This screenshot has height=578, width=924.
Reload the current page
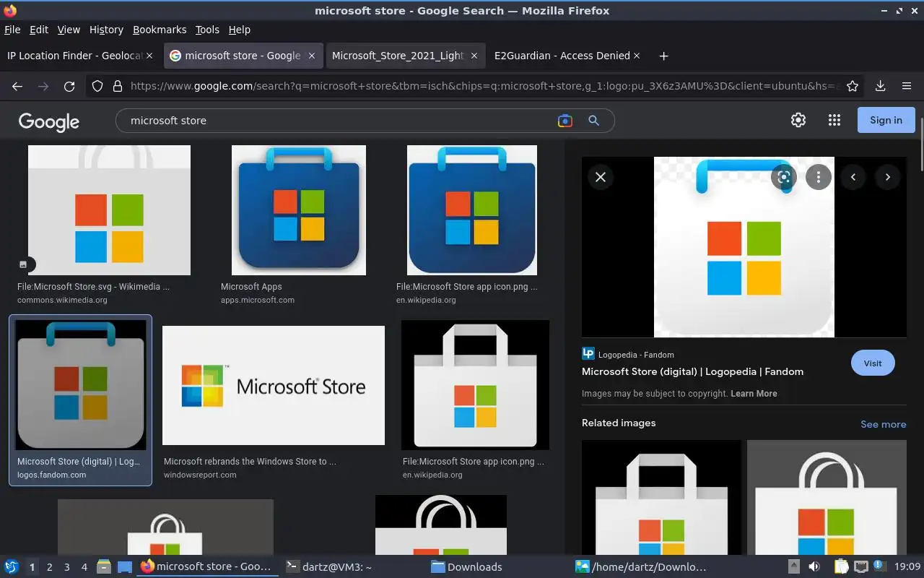69,86
